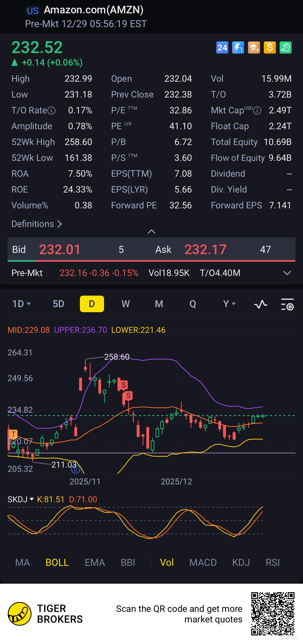Open Mkt Cap info tooltip icon
The image size is (303, 644).
pyautogui.click(x=257, y=111)
